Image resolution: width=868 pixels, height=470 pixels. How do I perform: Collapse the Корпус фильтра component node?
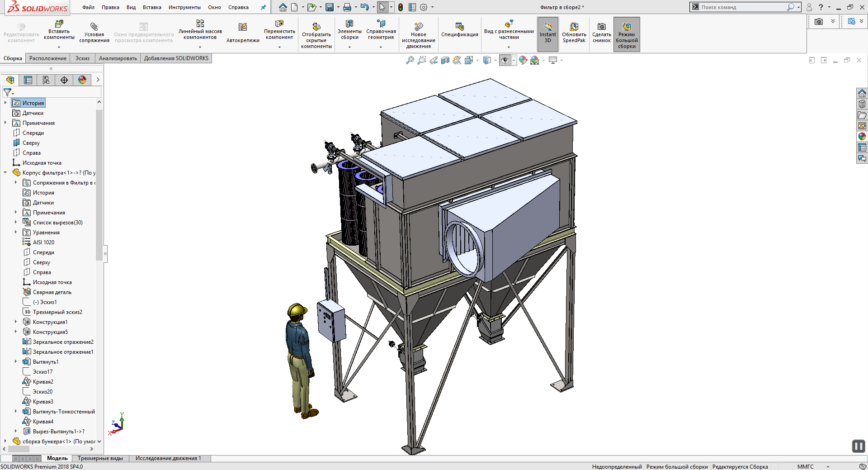click(5, 172)
